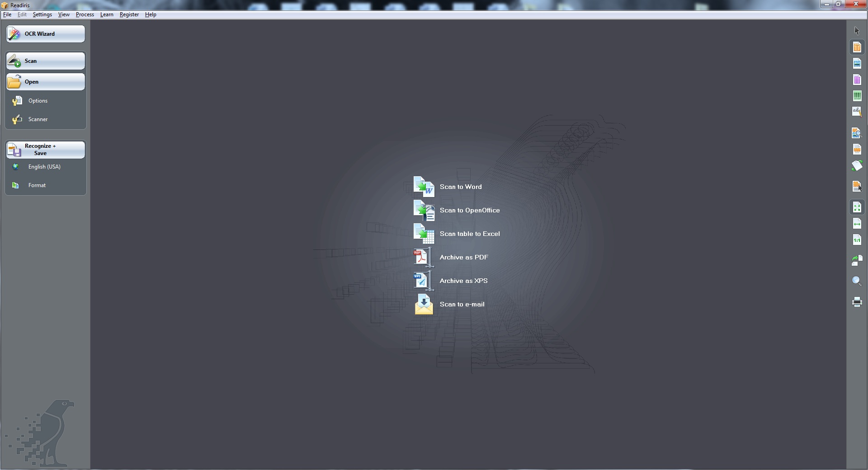Viewport: 868px width, 470px height.
Task: Open the Settings menu
Action: pos(42,14)
